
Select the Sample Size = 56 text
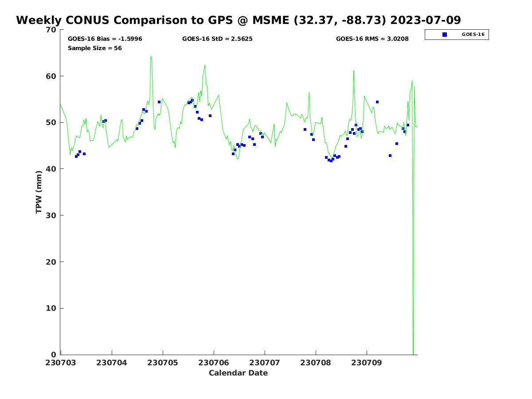click(x=94, y=48)
